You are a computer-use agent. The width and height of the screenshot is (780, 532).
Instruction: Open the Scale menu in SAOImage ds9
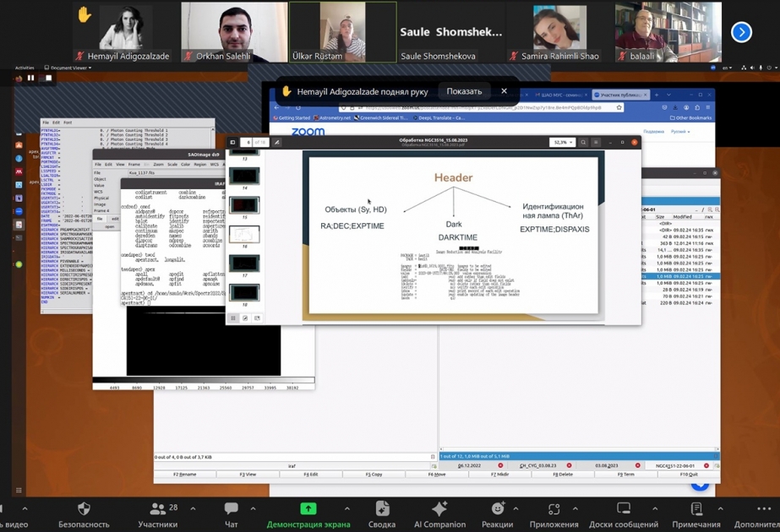[x=172, y=164]
